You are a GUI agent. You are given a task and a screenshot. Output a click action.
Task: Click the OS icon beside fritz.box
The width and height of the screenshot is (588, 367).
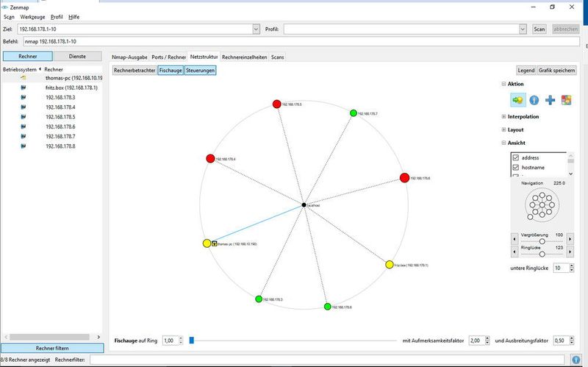pyautogui.click(x=24, y=88)
